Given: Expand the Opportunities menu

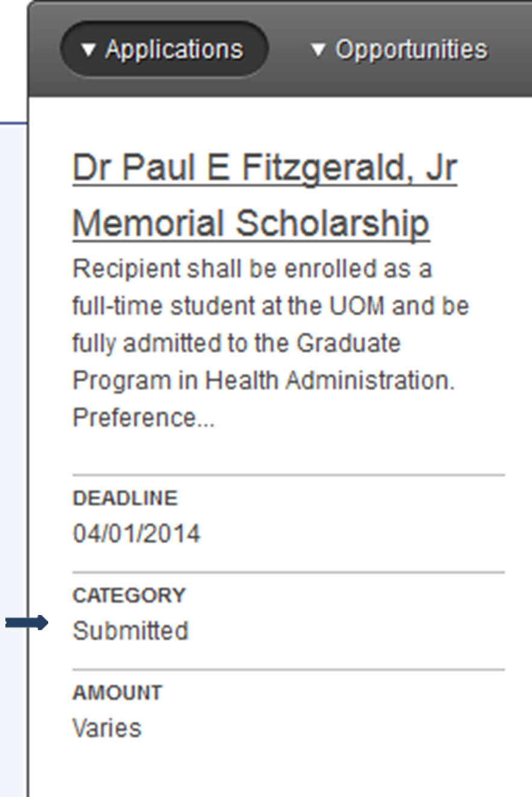Looking at the screenshot, I should click(400, 49).
